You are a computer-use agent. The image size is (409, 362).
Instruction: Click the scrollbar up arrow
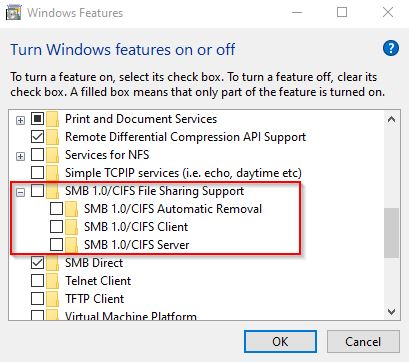pos(391,119)
